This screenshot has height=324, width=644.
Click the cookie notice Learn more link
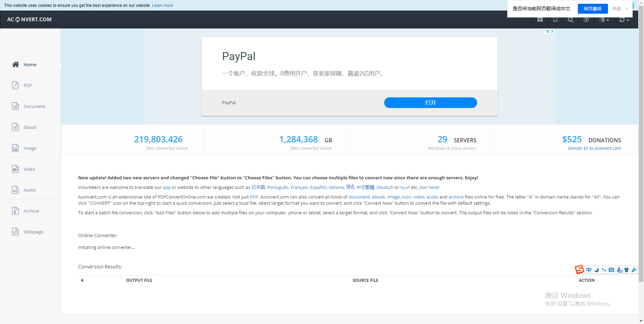162,5
